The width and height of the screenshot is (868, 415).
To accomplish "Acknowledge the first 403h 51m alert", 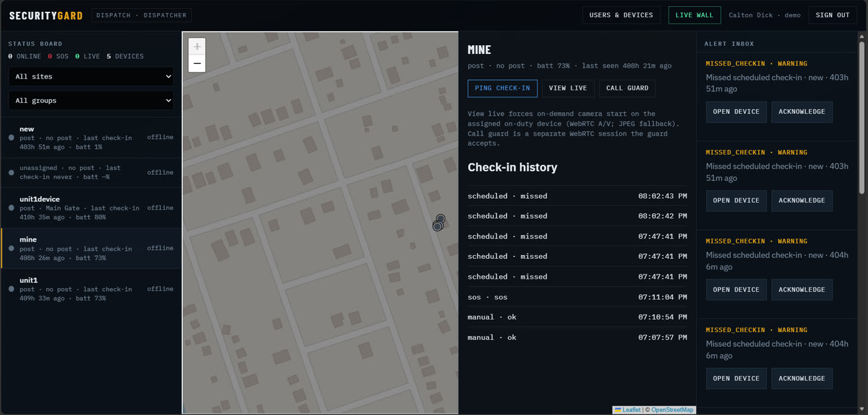I will pos(802,111).
